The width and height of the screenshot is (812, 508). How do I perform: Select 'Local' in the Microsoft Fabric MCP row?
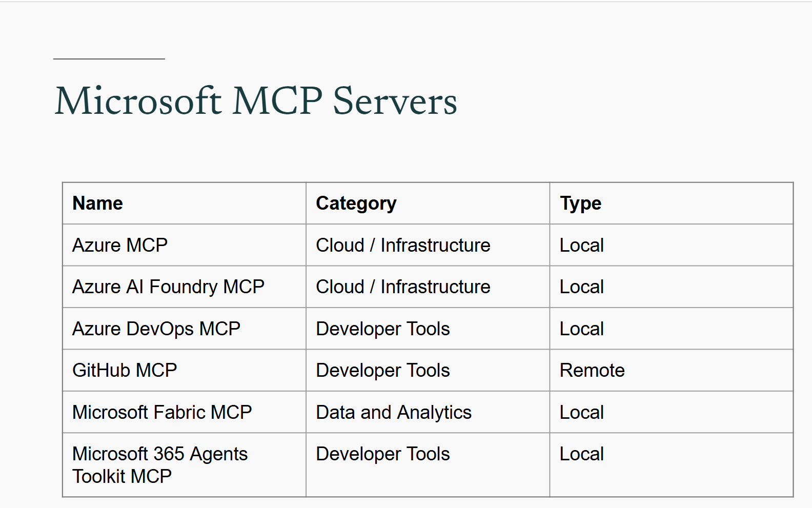581,412
